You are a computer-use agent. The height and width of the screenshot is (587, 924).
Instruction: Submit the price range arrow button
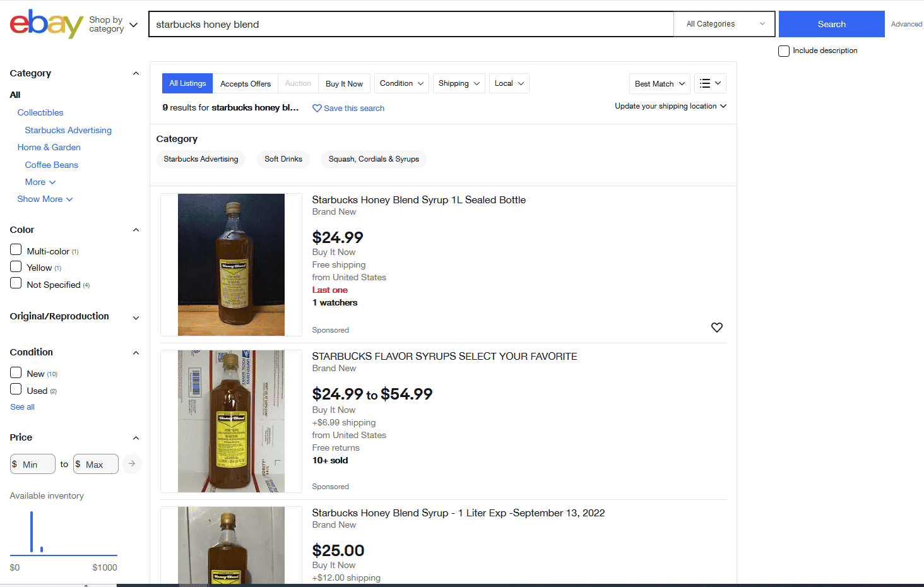[132, 464]
